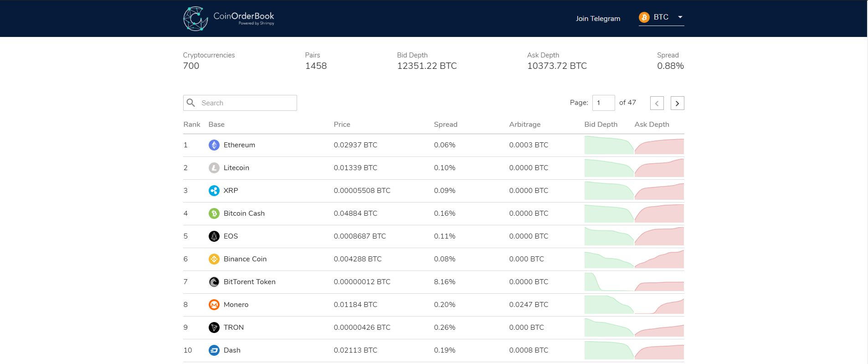Click the TRON coin icon
The height and width of the screenshot is (364, 868).
[214, 328]
